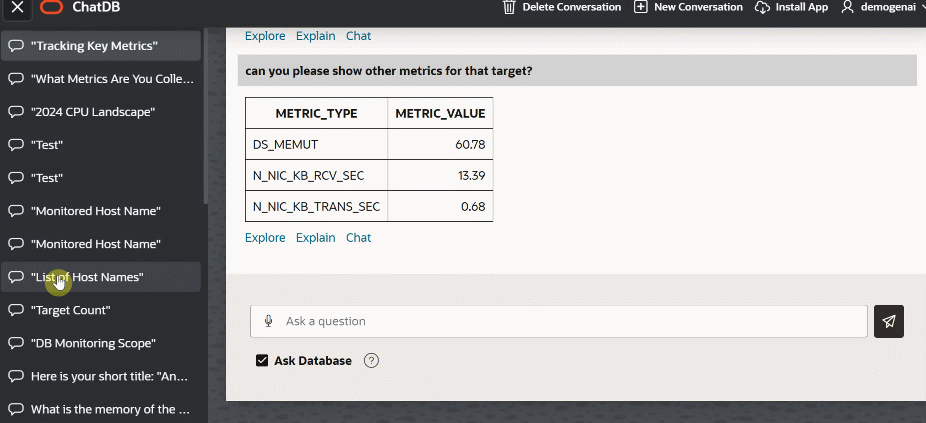Select the "2024 CPU Landscape" conversation
Screen dimensions: 926x423
(93, 112)
